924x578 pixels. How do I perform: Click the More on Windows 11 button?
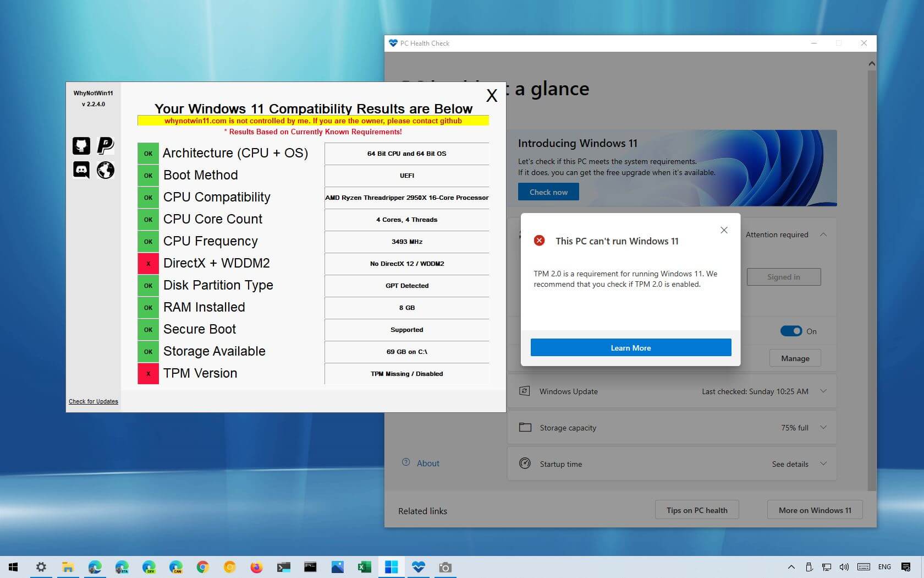click(x=815, y=510)
